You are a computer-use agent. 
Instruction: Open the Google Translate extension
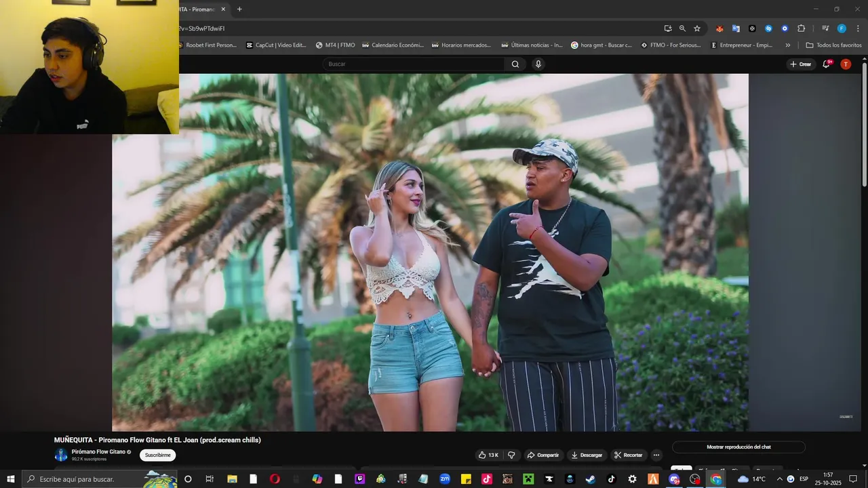pyautogui.click(x=736, y=28)
